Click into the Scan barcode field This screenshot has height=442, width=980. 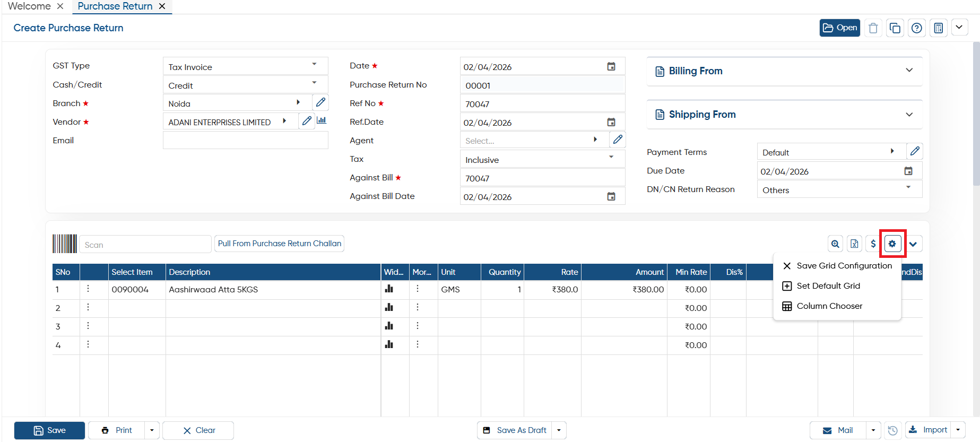point(145,245)
